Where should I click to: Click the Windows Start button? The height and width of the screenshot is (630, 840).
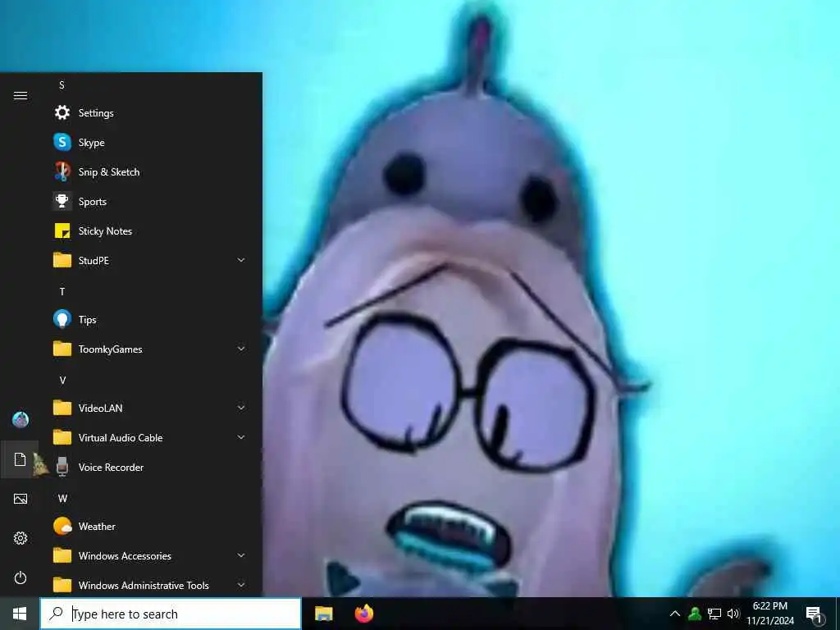(x=20, y=614)
